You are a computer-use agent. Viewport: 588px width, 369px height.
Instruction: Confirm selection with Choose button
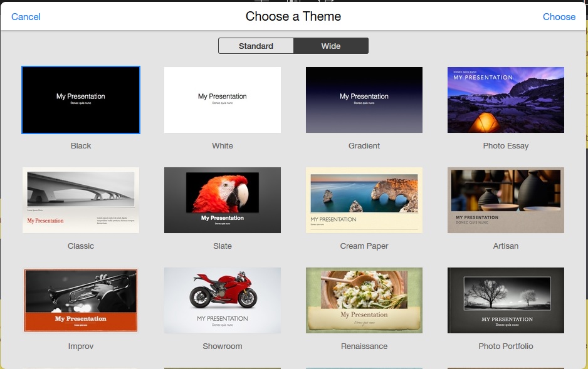click(559, 17)
